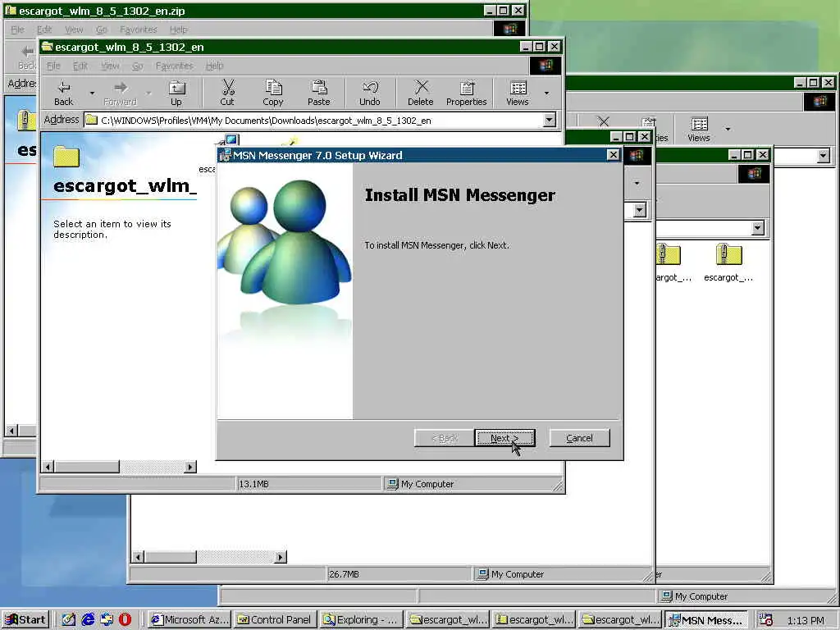Click the 1:13 PM taskbar clock
Screen dimensions: 840x630
tap(806, 620)
